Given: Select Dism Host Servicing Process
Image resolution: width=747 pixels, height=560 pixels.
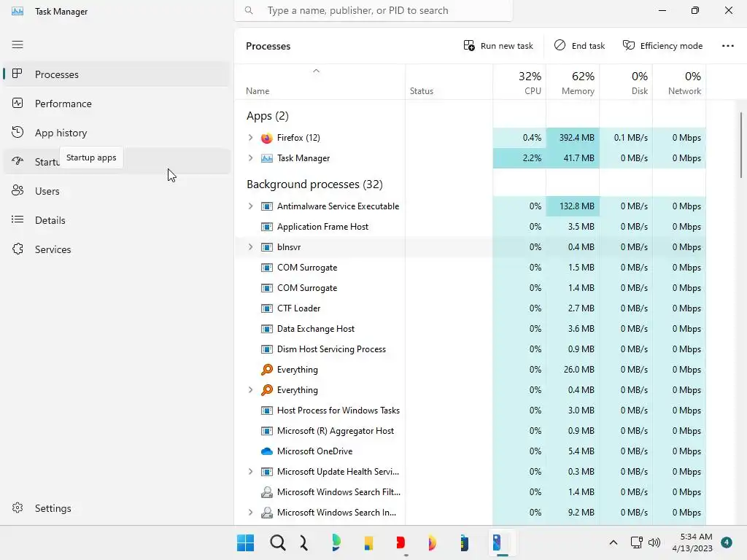Looking at the screenshot, I should click(471, 349).
